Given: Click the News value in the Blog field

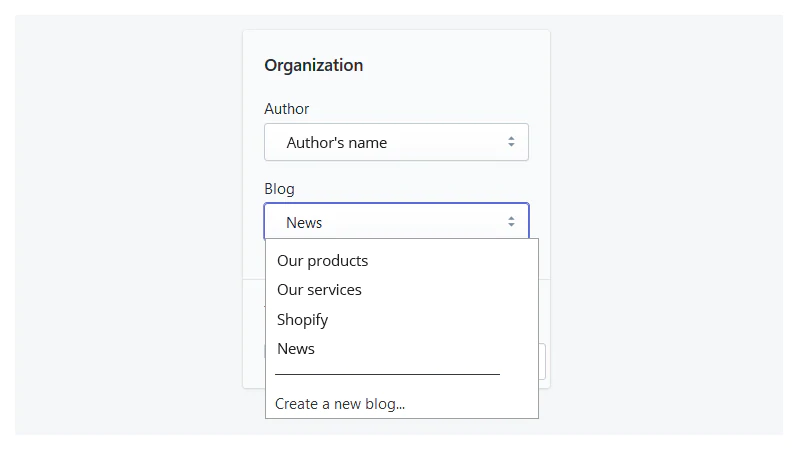Looking at the screenshot, I should tap(304, 223).
